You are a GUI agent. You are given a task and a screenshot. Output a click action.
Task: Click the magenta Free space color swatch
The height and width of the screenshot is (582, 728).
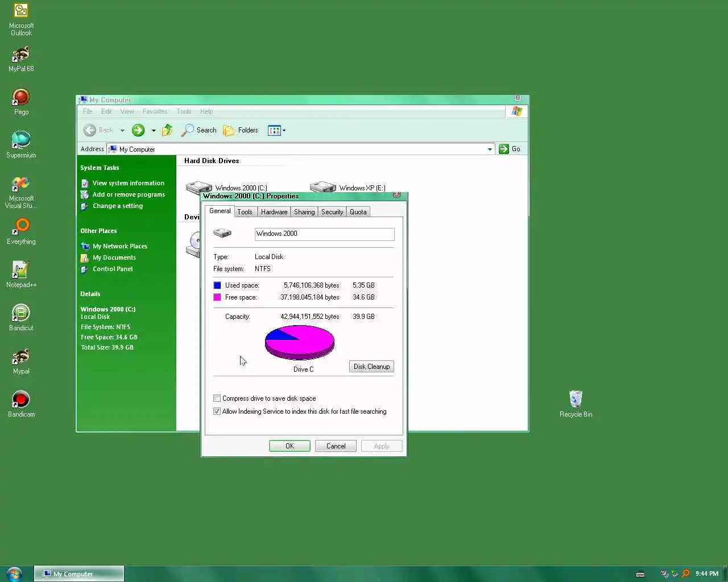pyautogui.click(x=217, y=297)
